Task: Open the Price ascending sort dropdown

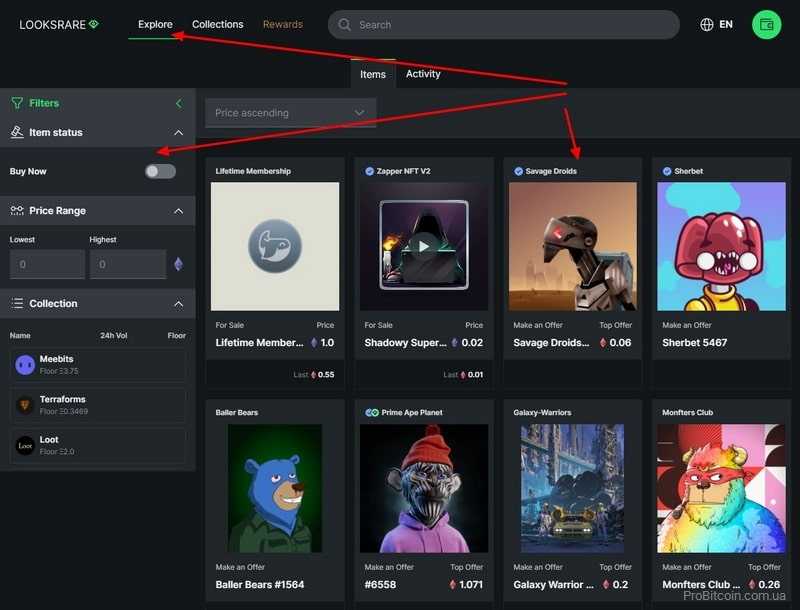Action: click(x=290, y=113)
